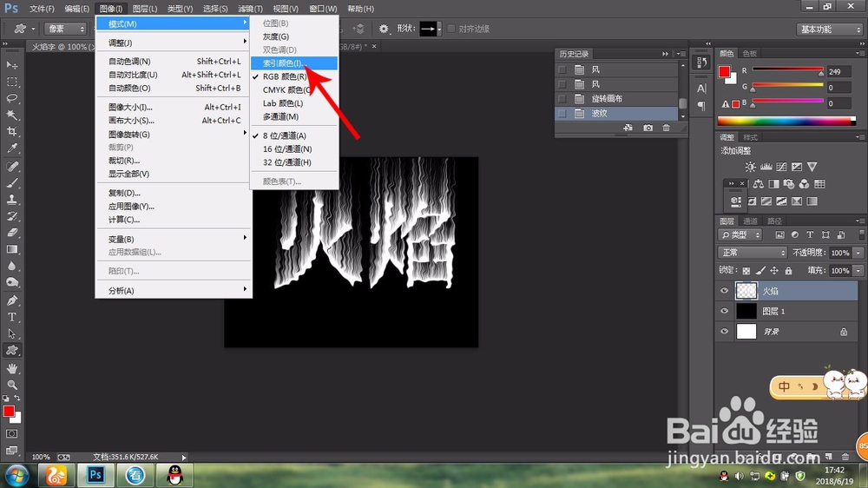The height and width of the screenshot is (488, 868).
Task: Open the 不透明度 opacity dropdown arrow
Action: click(x=858, y=253)
